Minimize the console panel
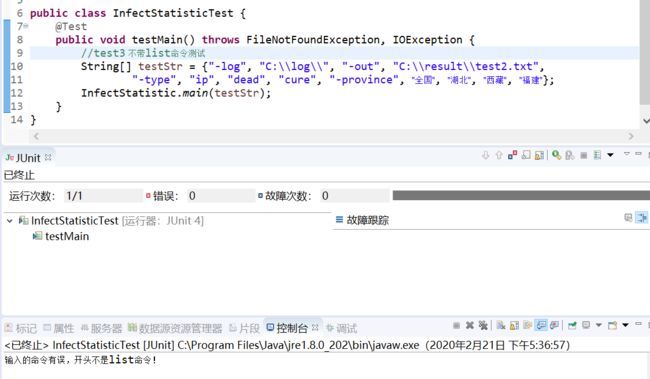The height and width of the screenshot is (379, 650). (638, 324)
